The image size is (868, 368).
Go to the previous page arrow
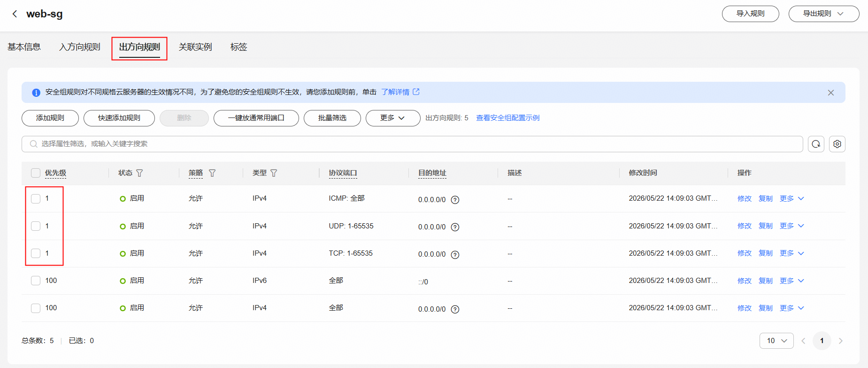click(803, 341)
